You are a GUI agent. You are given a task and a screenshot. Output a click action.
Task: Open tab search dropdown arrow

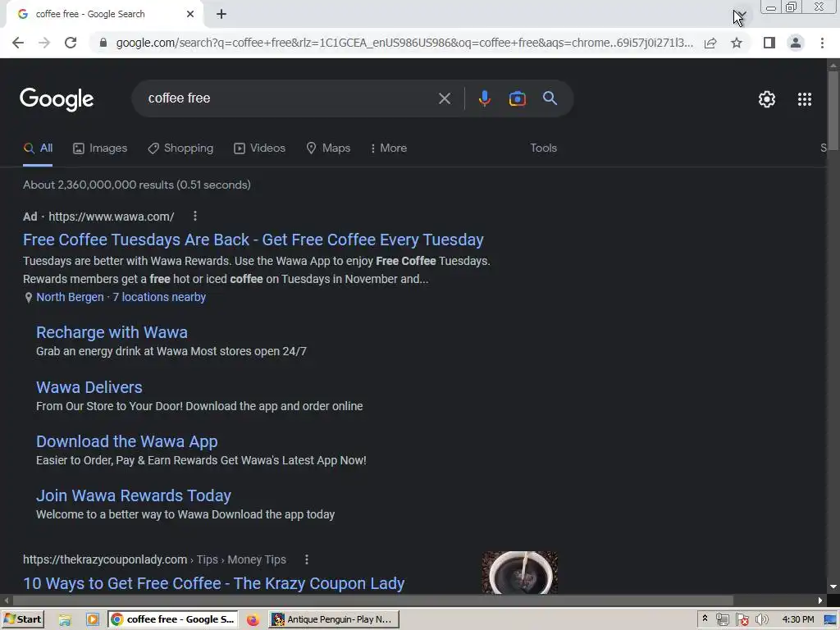pyautogui.click(x=742, y=14)
